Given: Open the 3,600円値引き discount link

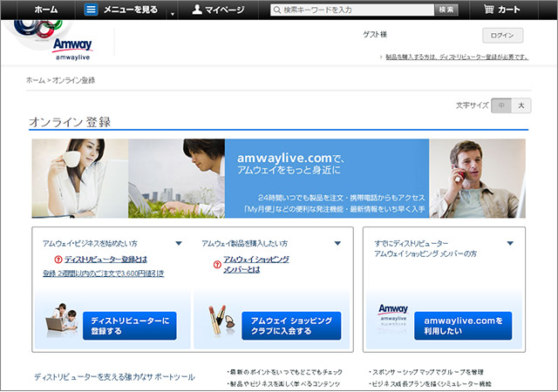Looking at the screenshot, I should point(104,274).
